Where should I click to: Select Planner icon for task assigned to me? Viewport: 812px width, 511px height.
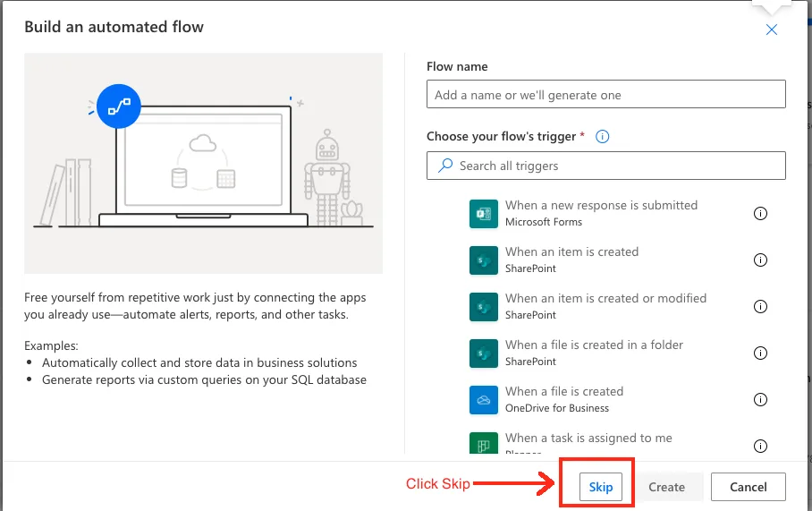click(x=484, y=443)
